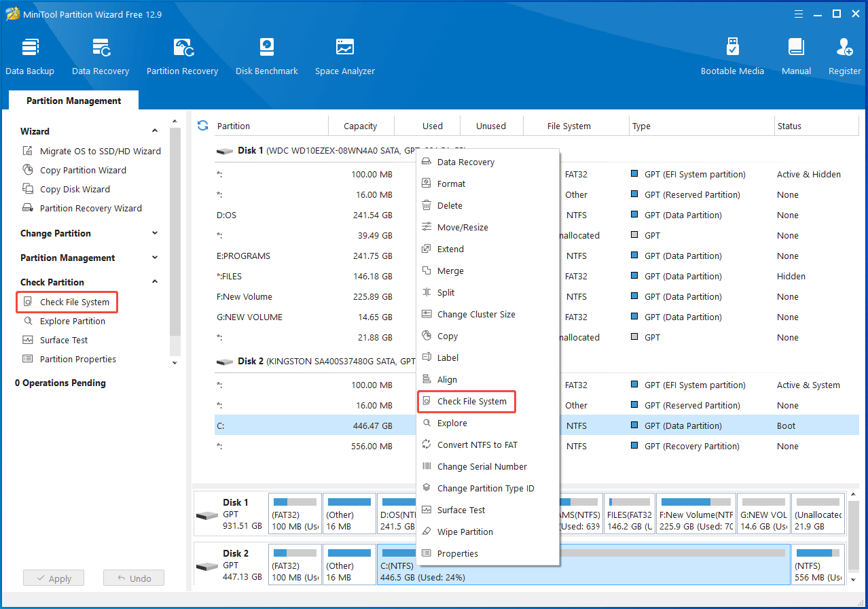The width and height of the screenshot is (868, 609).
Task: Launch the Copy Partition Wizard
Action: tap(75, 170)
